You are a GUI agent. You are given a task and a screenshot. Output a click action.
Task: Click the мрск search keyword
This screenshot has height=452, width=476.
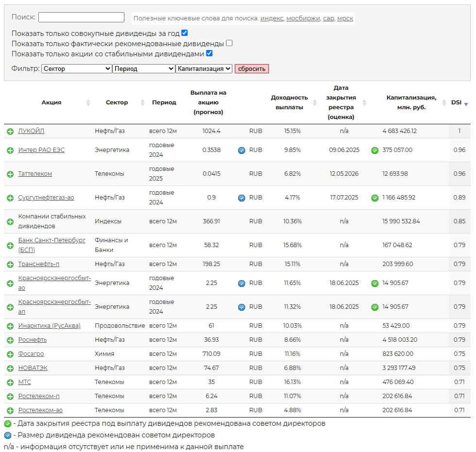tap(345, 18)
